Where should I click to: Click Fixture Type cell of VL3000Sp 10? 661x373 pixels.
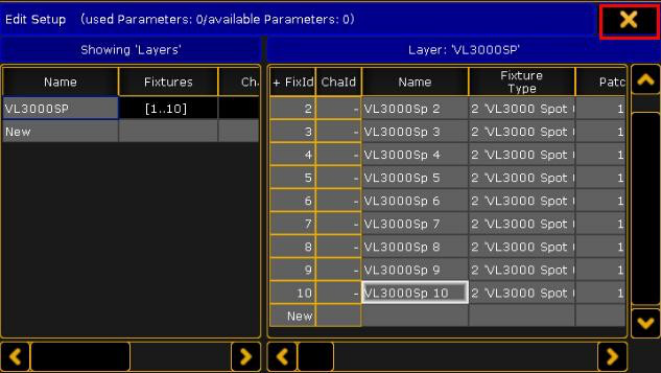tap(522, 292)
